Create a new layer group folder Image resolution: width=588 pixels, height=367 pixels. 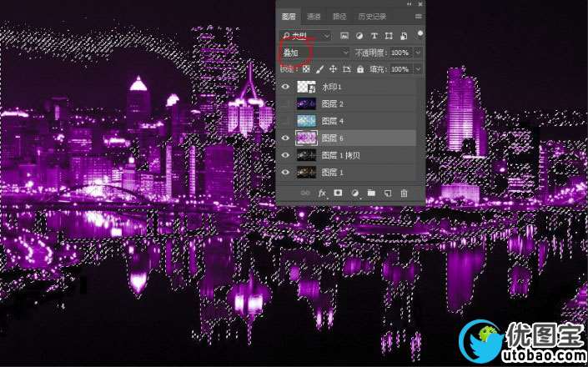[x=371, y=193]
